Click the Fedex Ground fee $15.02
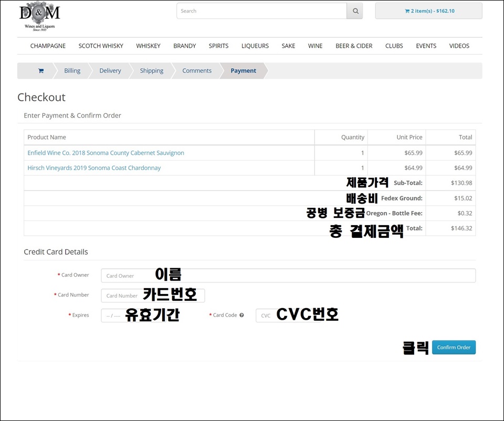Screen dimensions: 504x421 463,198
